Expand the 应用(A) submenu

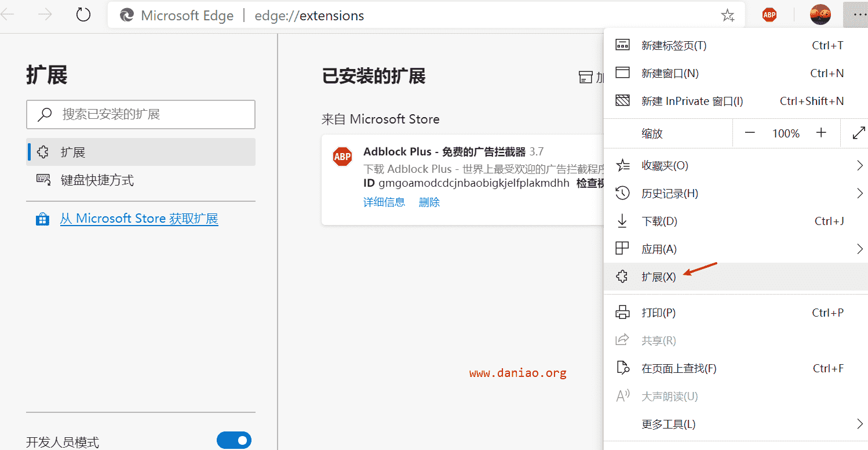click(860, 249)
